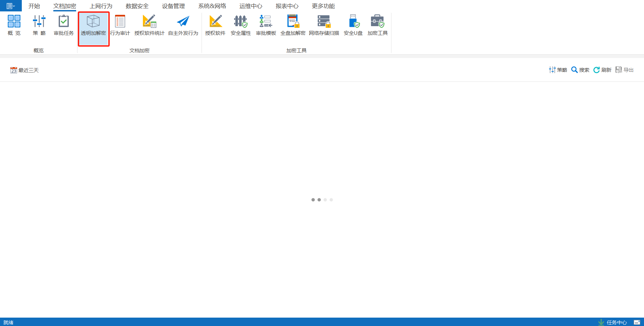
Task: Export data with 导出
Action: pyautogui.click(x=625, y=70)
